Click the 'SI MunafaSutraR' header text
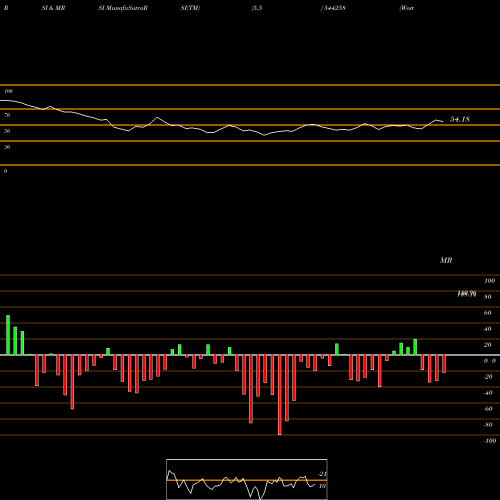500x500 pixels. tap(123, 8)
